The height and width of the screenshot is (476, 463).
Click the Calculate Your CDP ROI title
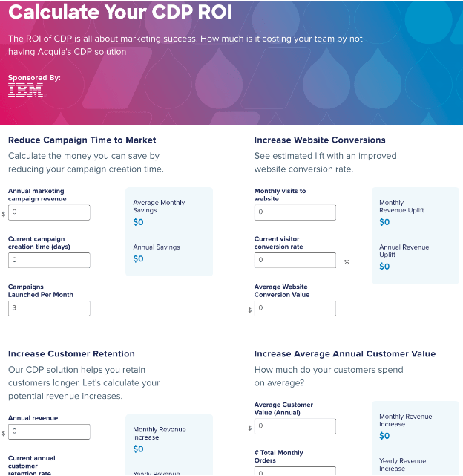click(120, 12)
